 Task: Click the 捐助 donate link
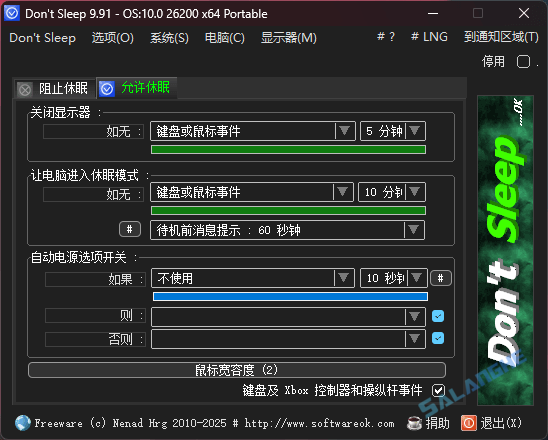[438, 423]
